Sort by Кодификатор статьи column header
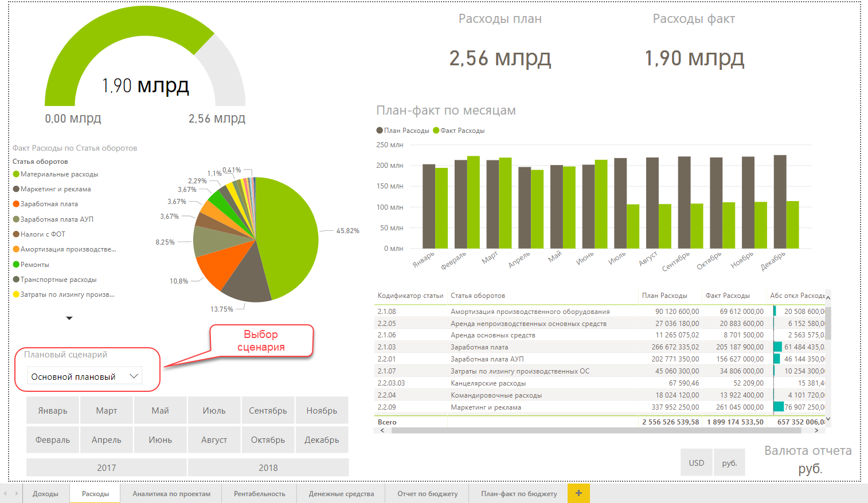Image resolution: width=868 pixels, height=503 pixels. click(x=410, y=296)
